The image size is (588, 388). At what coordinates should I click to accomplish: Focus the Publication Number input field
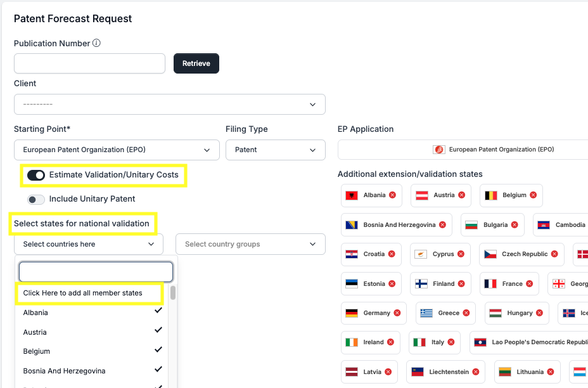(x=89, y=63)
